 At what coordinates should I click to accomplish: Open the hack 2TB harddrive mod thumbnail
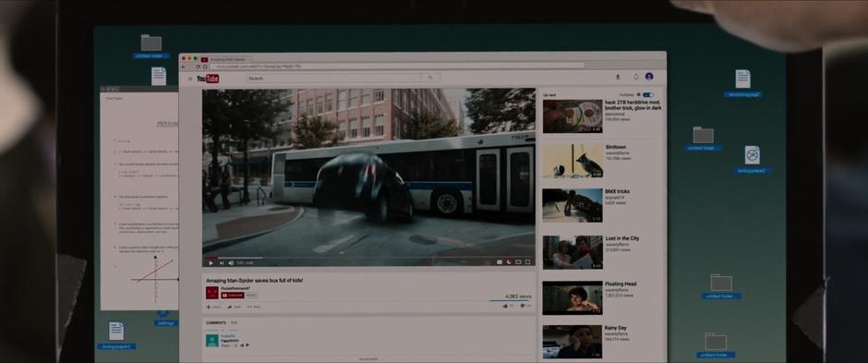573,115
